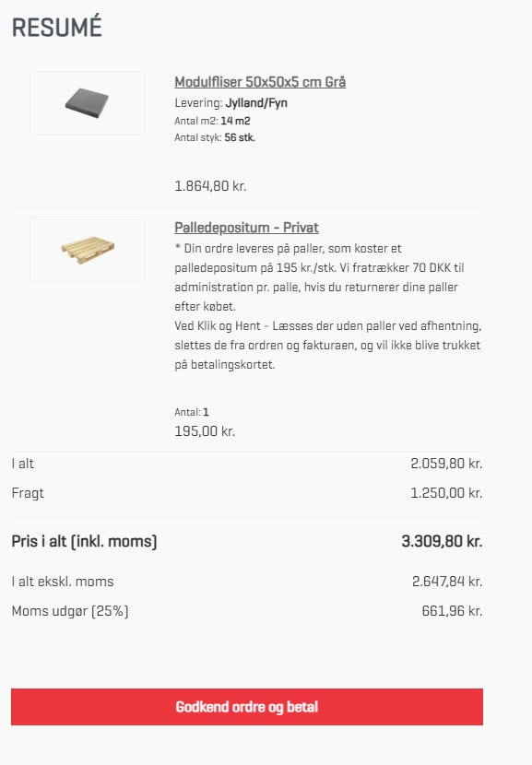This screenshot has height=765, width=532.
Task: Click the RESUMÉ page heading
Action: (56, 28)
